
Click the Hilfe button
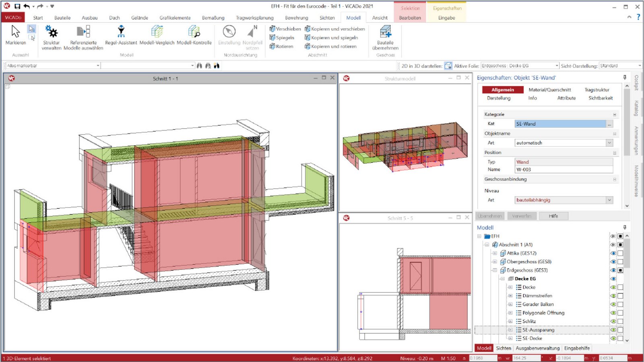[553, 216]
